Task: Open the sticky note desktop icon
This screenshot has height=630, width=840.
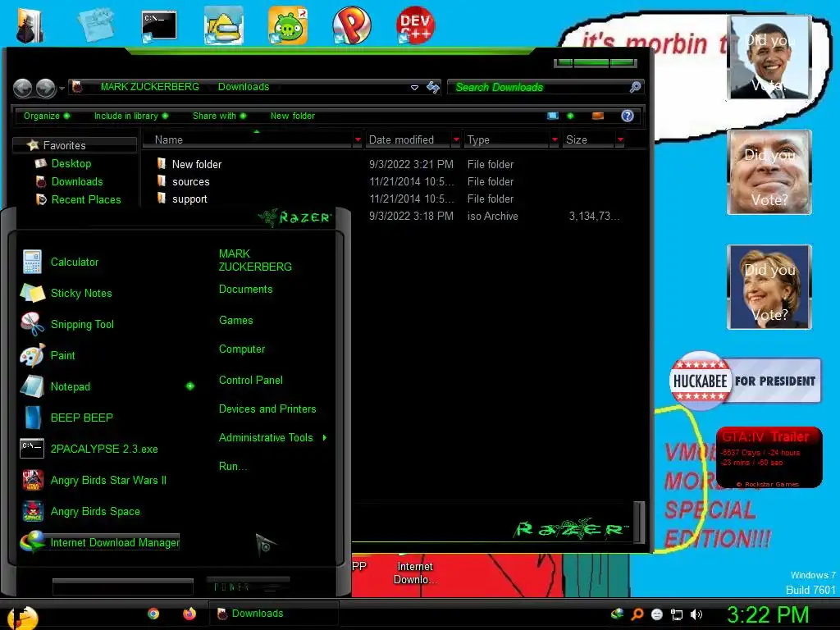Action: (x=95, y=25)
